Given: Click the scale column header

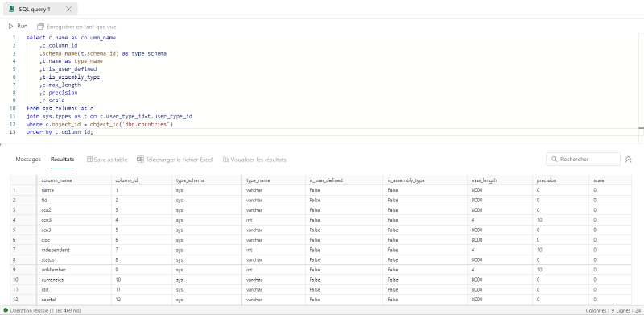Looking at the screenshot, I should coord(609,180).
